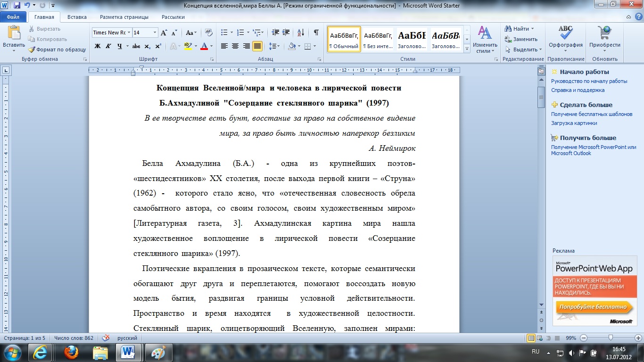Viewport: 644px width, 362px height.
Task: Toggle the justify alignment button
Action: pyautogui.click(x=257, y=46)
